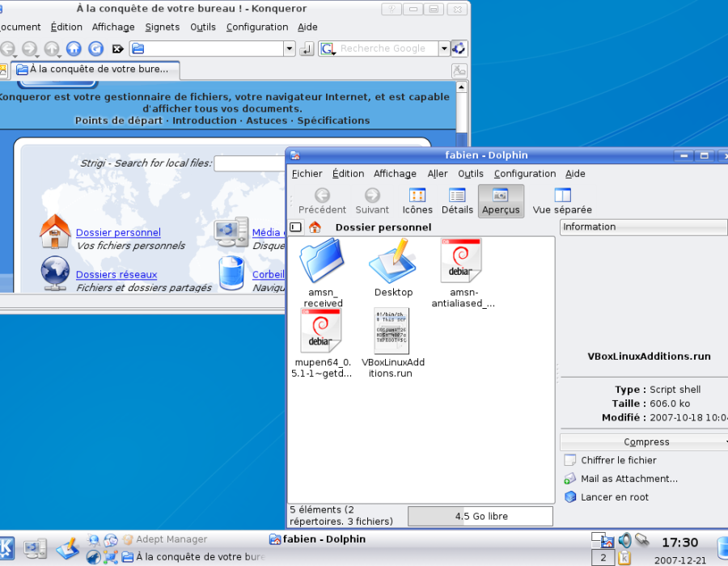Click into the Recherche Google search box
The image size is (728, 566).
[x=387, y=49]
